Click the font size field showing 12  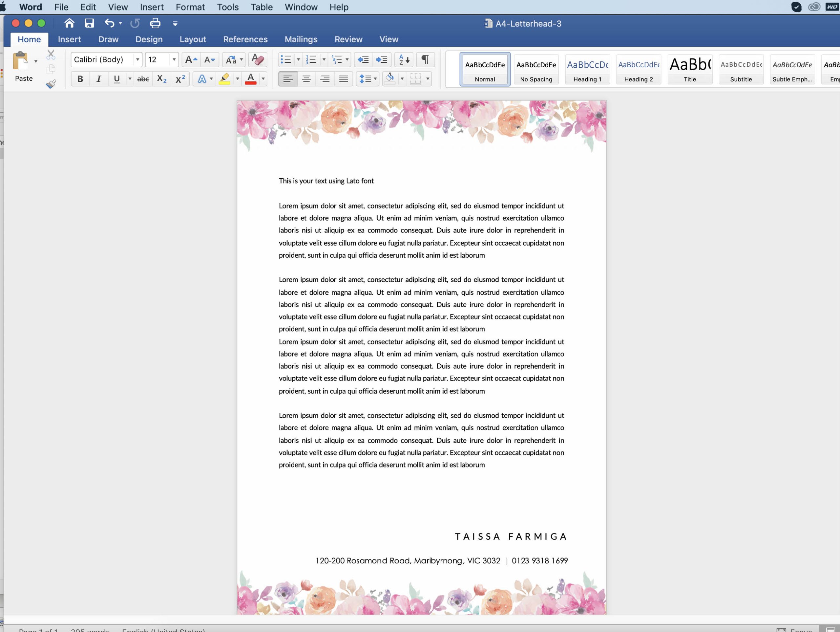[x=158, y=60]
